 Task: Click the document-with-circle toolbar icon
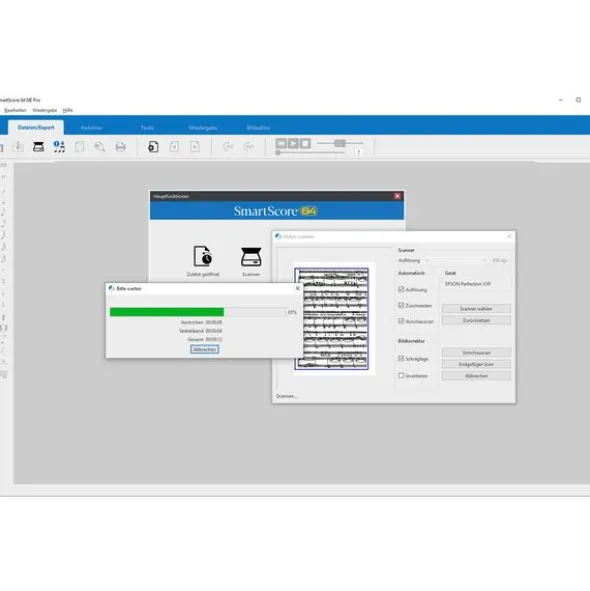point(153,147)
